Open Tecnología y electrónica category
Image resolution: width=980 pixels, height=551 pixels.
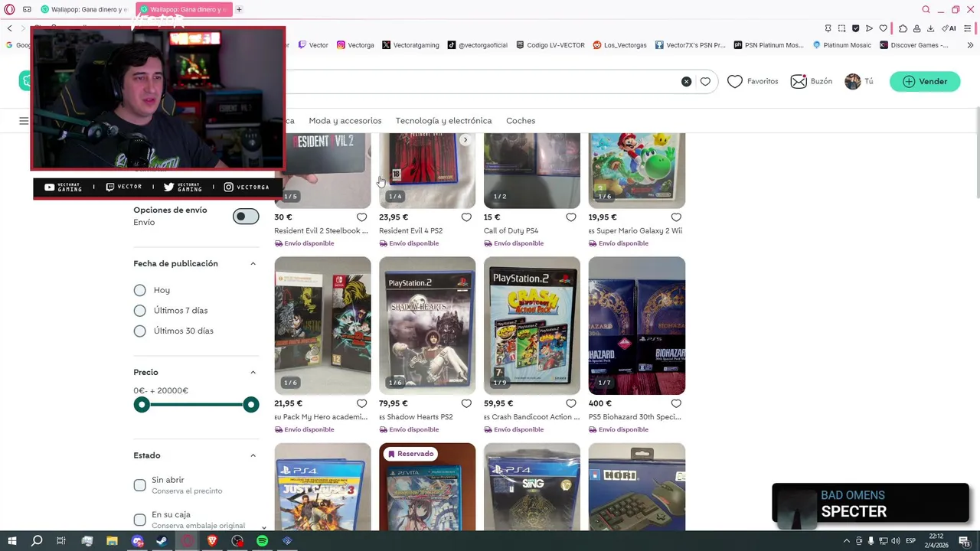[x=443, y=121]
